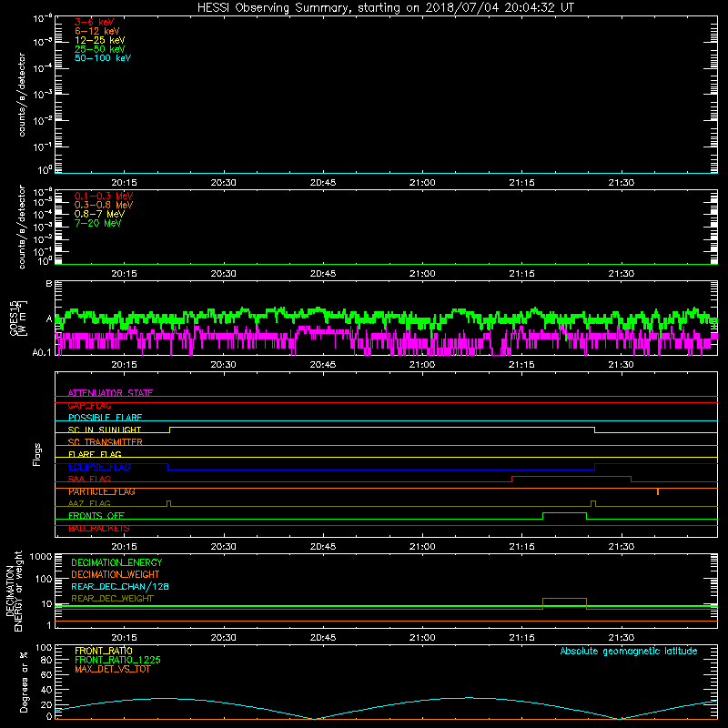Pick the FRONTS_OFF flag label
This screenshot has height=728, width=728.
(x=96, y=516)
